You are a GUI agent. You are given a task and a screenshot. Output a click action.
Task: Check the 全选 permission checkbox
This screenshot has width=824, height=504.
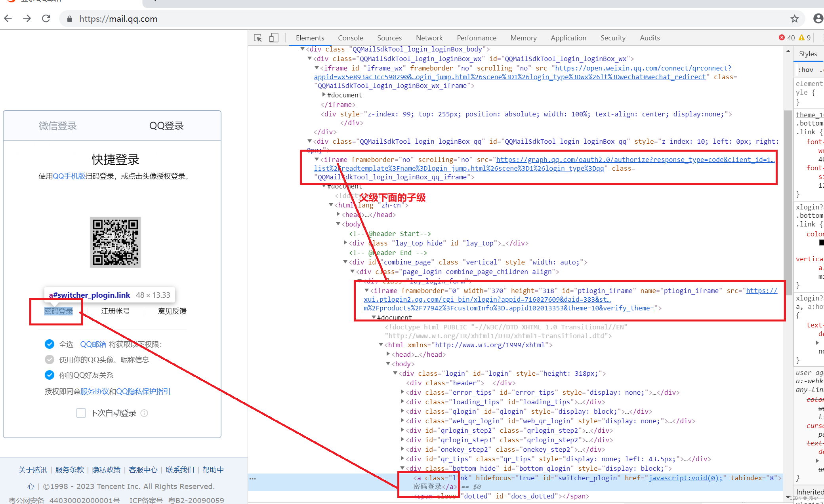(x=50, y=344)
